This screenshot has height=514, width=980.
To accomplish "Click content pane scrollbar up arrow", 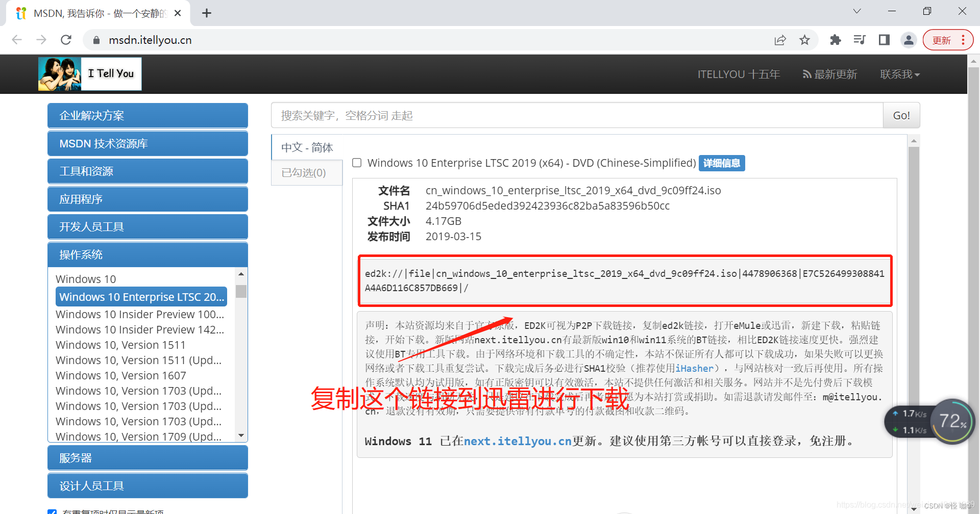I will pos(914,141).
